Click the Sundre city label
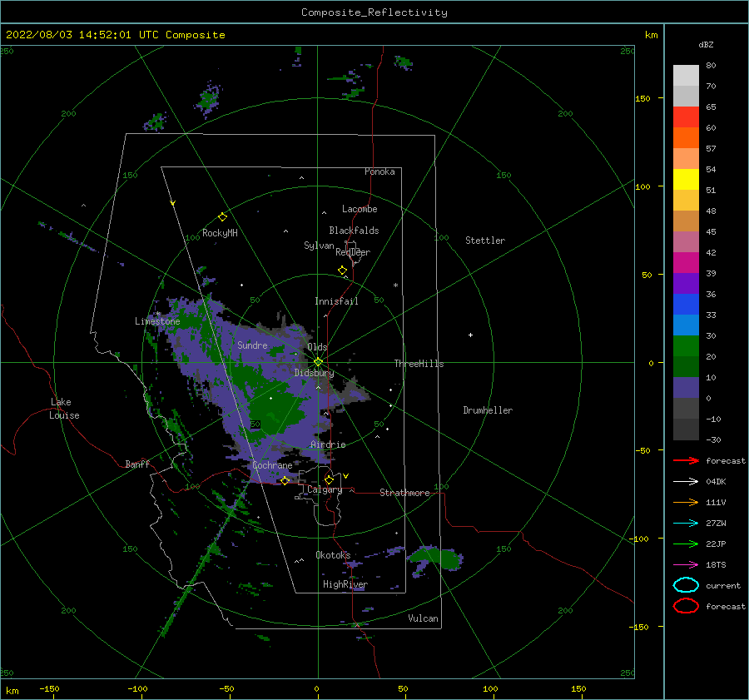 [252, 345]
